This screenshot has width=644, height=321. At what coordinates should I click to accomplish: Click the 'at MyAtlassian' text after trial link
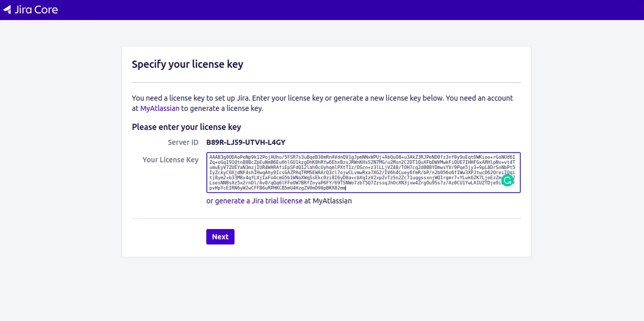328,201
